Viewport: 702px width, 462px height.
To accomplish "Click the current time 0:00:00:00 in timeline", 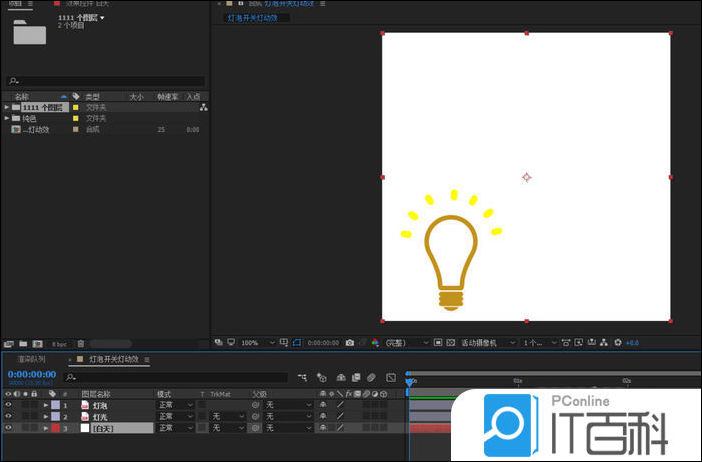I will [31, 375].
